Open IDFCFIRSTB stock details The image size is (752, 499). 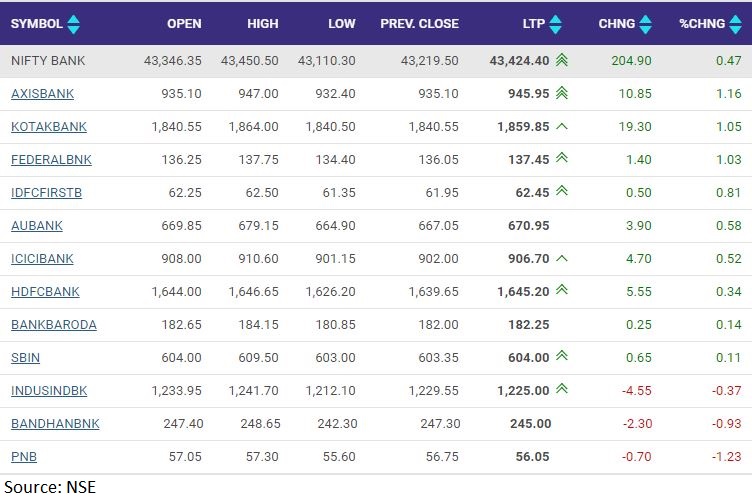[x=46, y=193]
